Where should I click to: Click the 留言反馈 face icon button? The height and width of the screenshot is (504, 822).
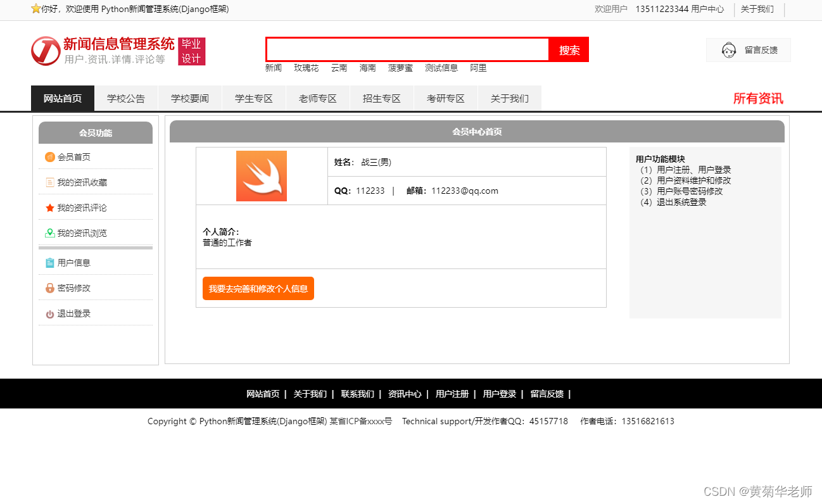point(728,49)
